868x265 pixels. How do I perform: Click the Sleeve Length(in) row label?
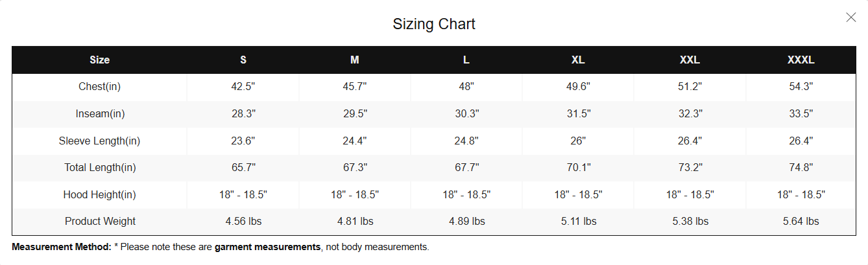(100, 141)
